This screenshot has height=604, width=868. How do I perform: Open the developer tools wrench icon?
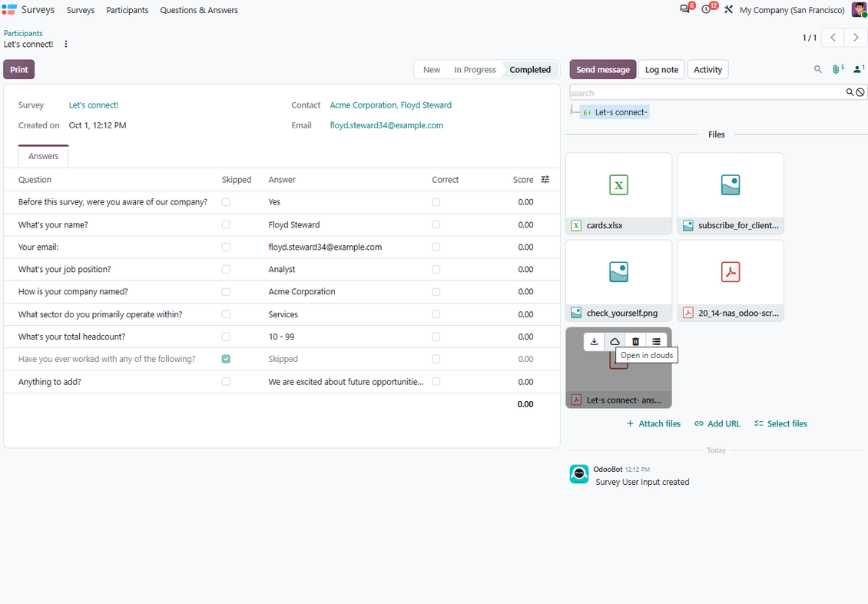[x=728, y=9]
